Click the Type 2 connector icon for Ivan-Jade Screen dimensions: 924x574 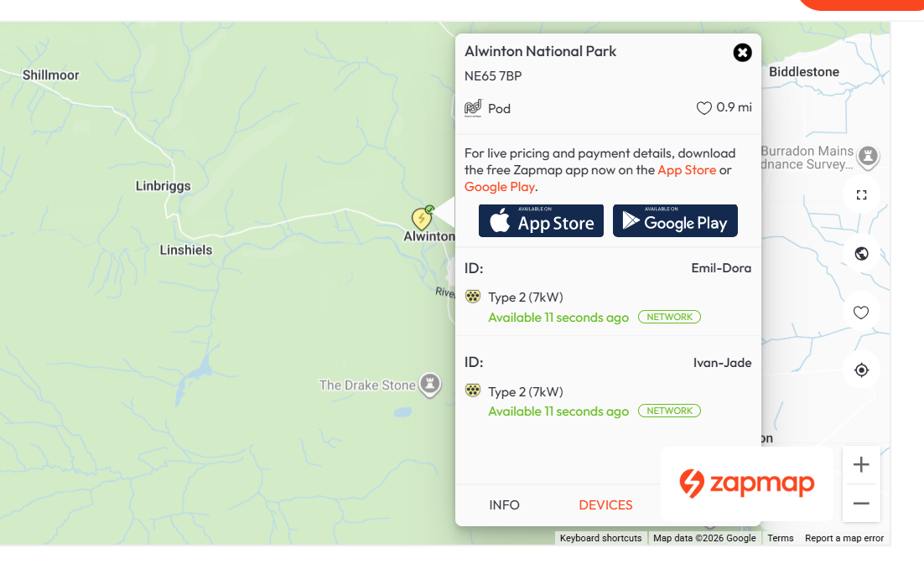coord(474,390)
